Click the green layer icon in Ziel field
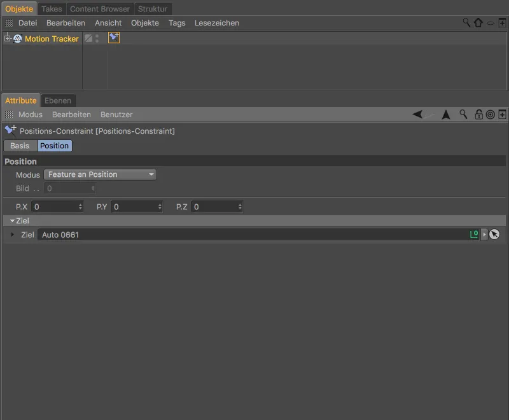Image resolution: width=509 pixels, height=420 pixels. [x=474, y=234]
